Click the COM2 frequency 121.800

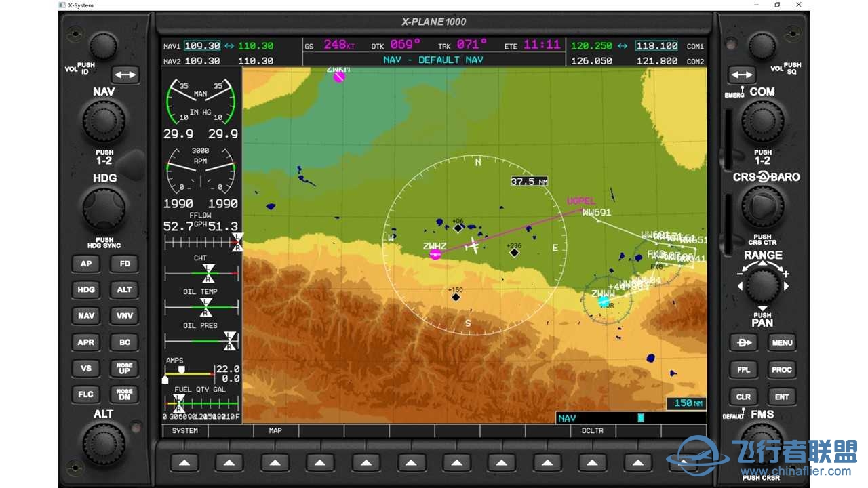pos(657,61)
